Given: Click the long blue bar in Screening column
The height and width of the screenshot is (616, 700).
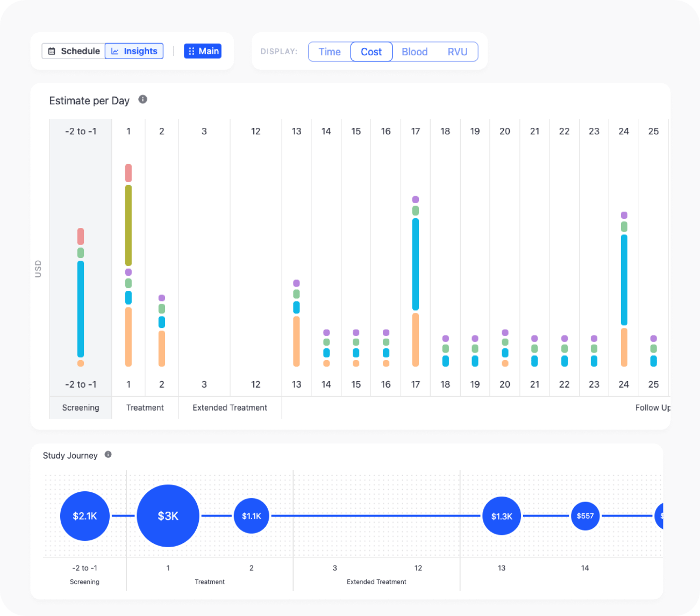Looking at the screenshot, I should [81, 309].
